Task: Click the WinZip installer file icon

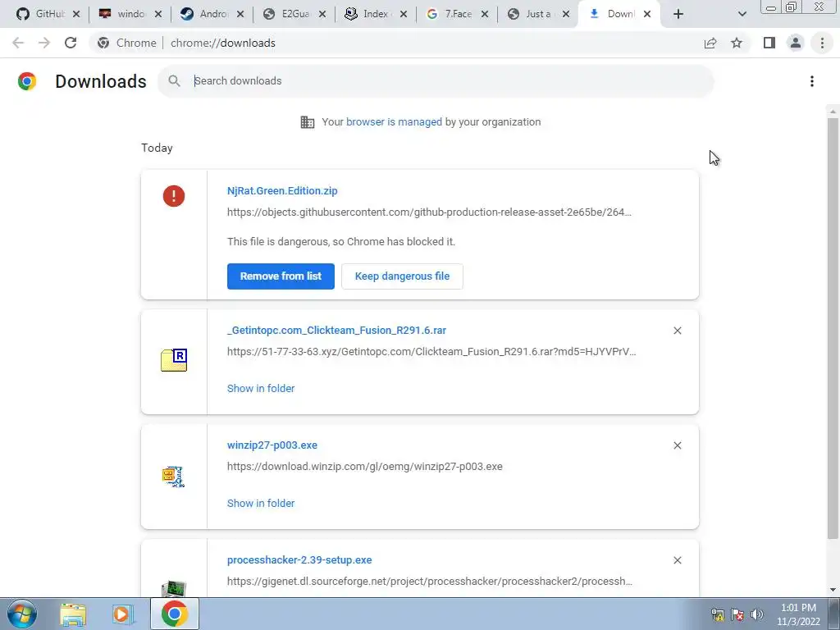Action: [174, 476]
